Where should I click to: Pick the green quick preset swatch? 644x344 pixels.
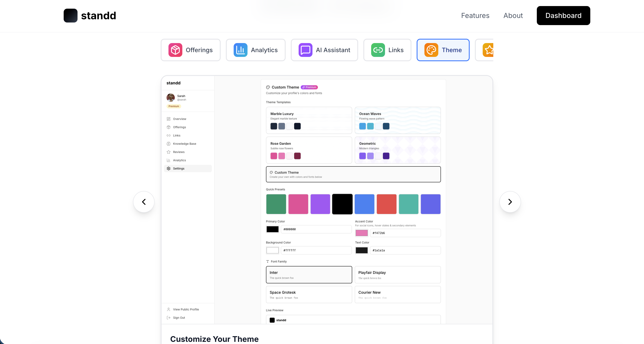[x=276, y=204]
